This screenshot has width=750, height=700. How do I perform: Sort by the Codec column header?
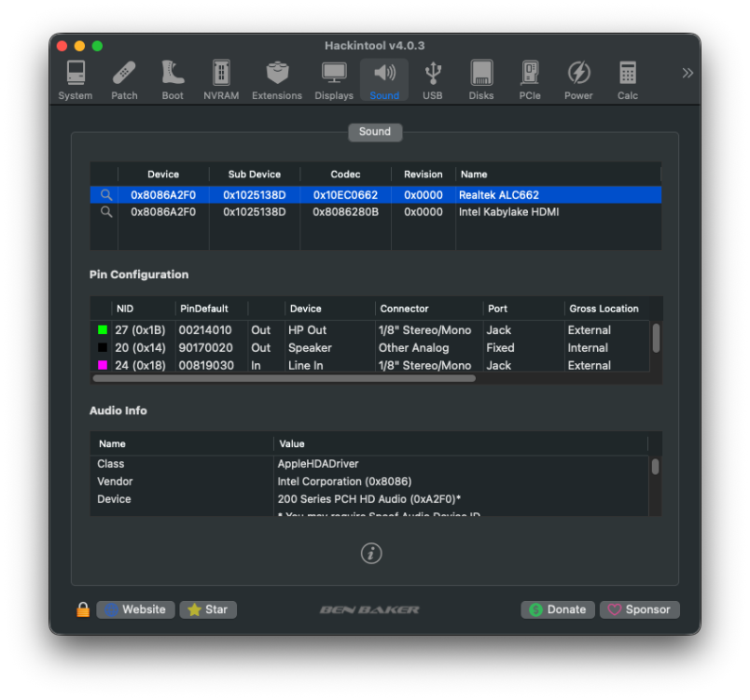(x=345, y=175)
